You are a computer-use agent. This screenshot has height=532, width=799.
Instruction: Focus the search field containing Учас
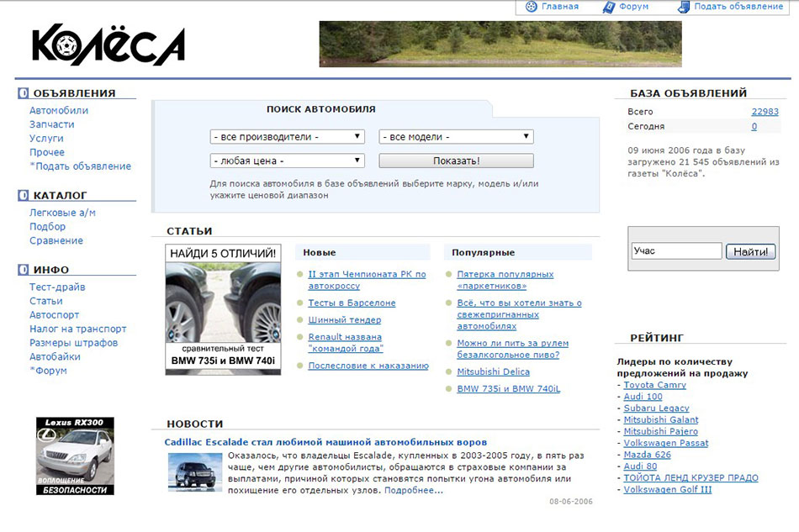[677, 251]
